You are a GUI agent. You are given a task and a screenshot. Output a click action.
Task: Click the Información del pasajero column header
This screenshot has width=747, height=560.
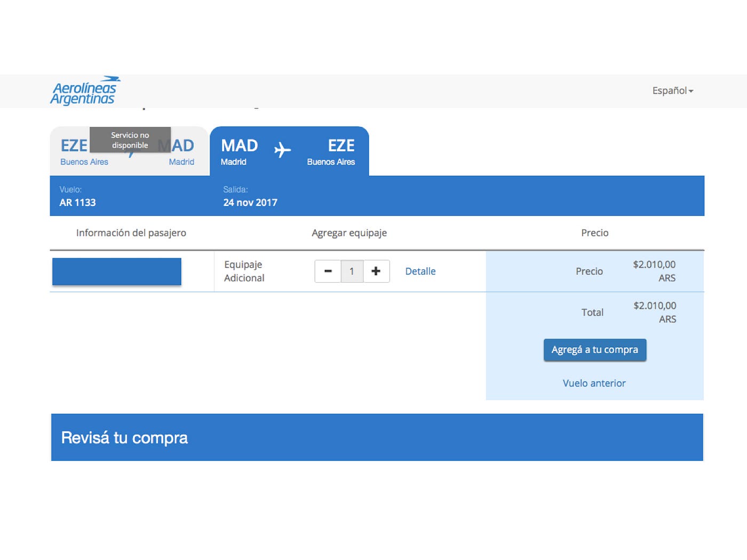(131, 233)
